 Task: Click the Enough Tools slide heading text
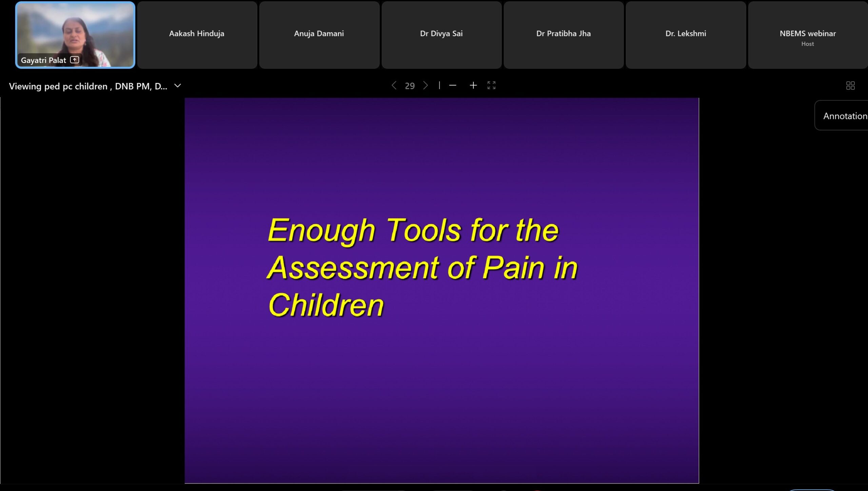[x=422, y=267]
